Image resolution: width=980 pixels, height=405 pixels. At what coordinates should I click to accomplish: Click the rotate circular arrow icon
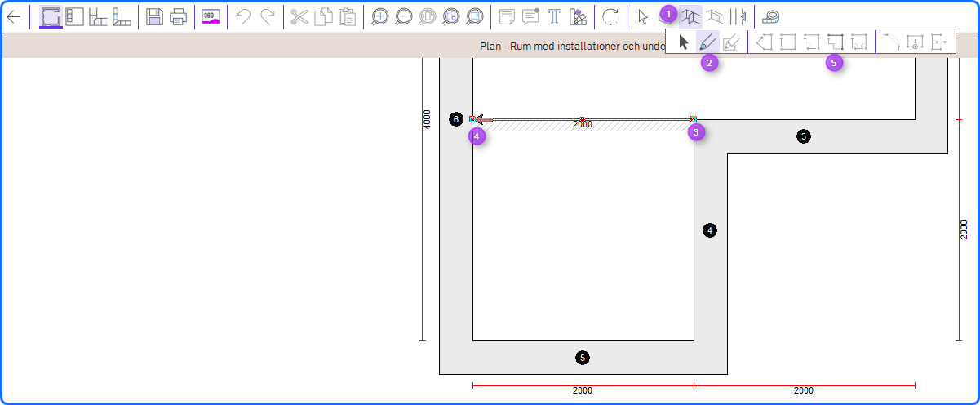click(610, 16)
